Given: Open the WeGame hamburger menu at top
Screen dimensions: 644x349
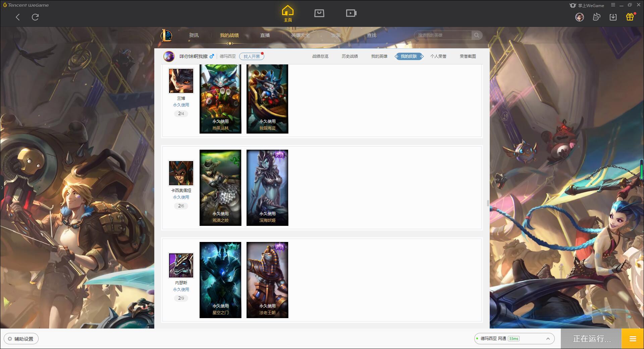Looking at the screenshot, I should pyautogui.click(x=613, y=5).
